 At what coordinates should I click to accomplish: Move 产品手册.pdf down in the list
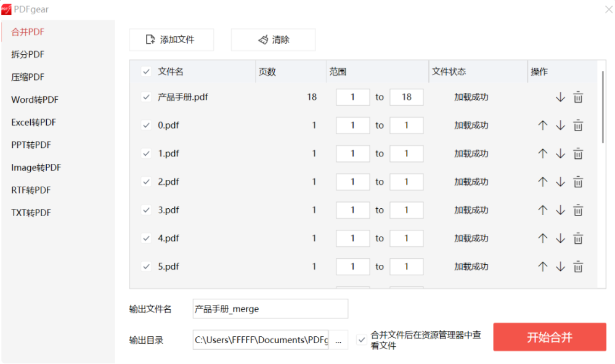click(x=560, y=97)
